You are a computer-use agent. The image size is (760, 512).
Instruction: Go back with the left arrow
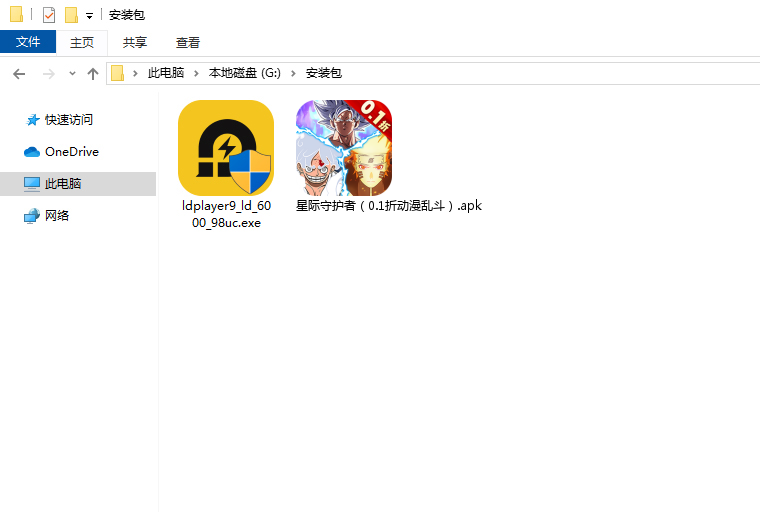point(19,74)
